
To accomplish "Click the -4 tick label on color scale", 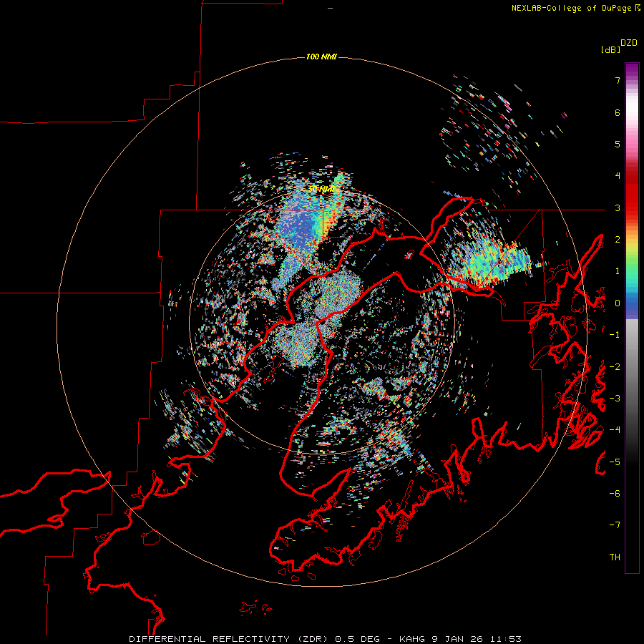I will (615, 430).
